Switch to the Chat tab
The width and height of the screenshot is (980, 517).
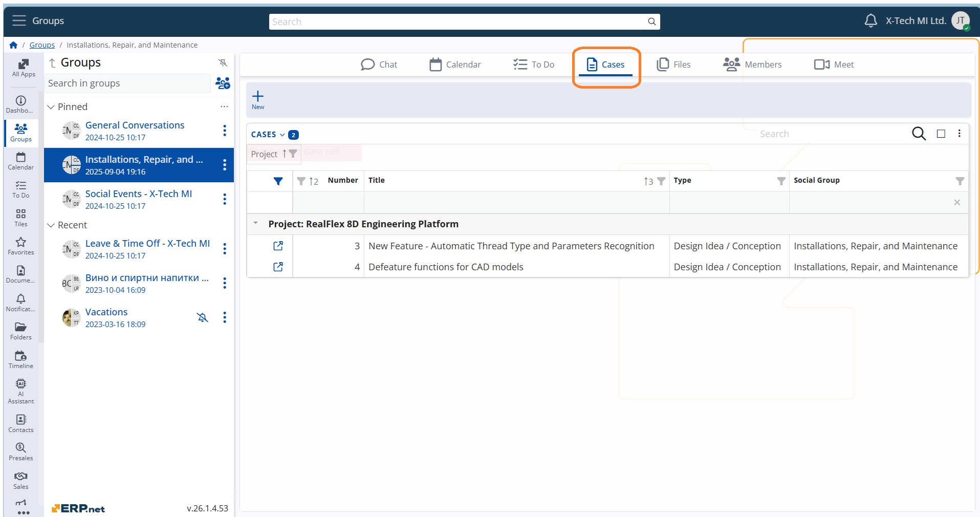[379, 64]
